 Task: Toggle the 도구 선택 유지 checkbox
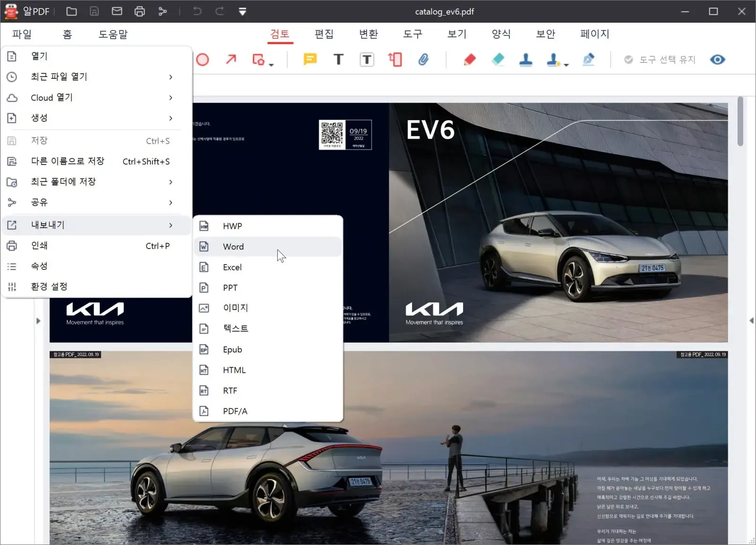point(628,60)
